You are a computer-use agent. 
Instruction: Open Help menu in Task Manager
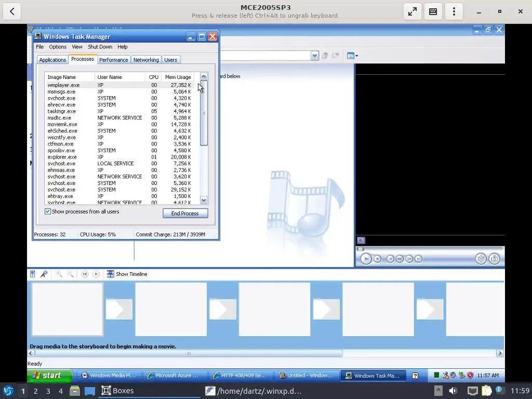click(x=123, y=47)
